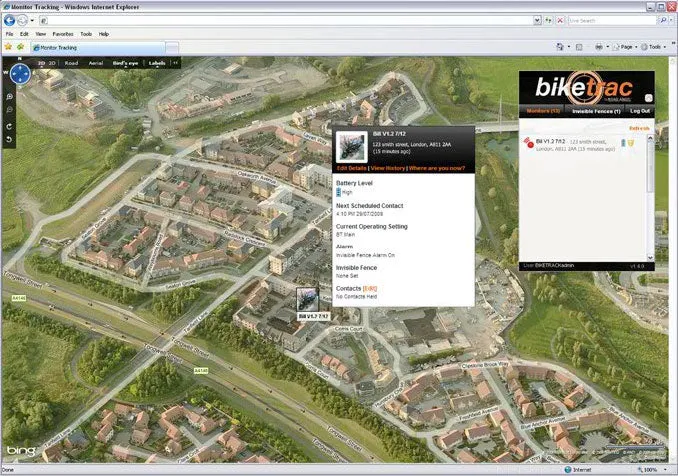The height and width of the screenshot is (476, 678).
Task: Click the page refresh icon beside address bar
Action: 548,20
